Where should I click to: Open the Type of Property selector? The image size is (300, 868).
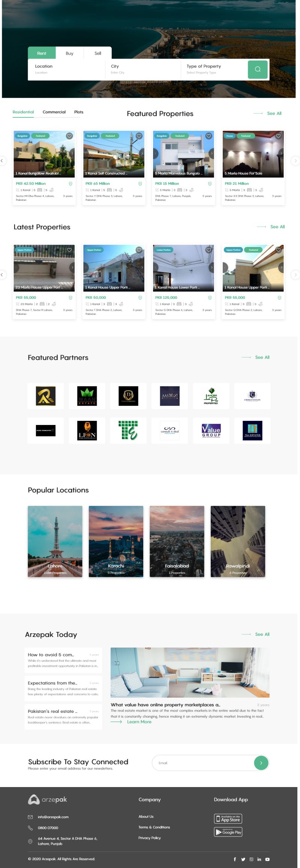[214, 69]
